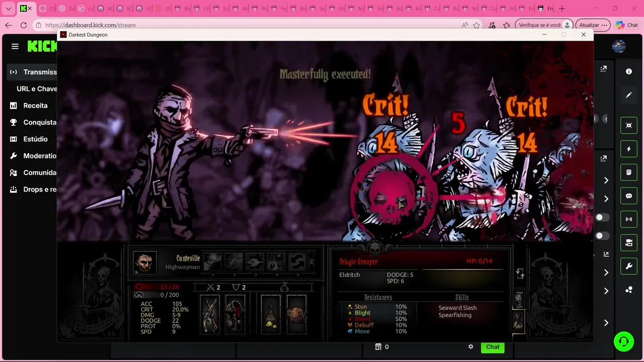644x362 pixels.
Task: Close the Kick browser tab
Action: tap(30, 9)
